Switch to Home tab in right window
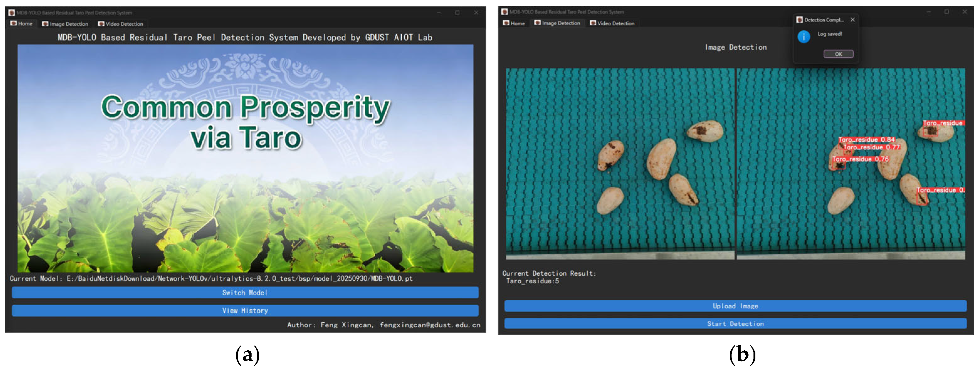This screenshot has height=371, width=980. (x=517, y=23)
